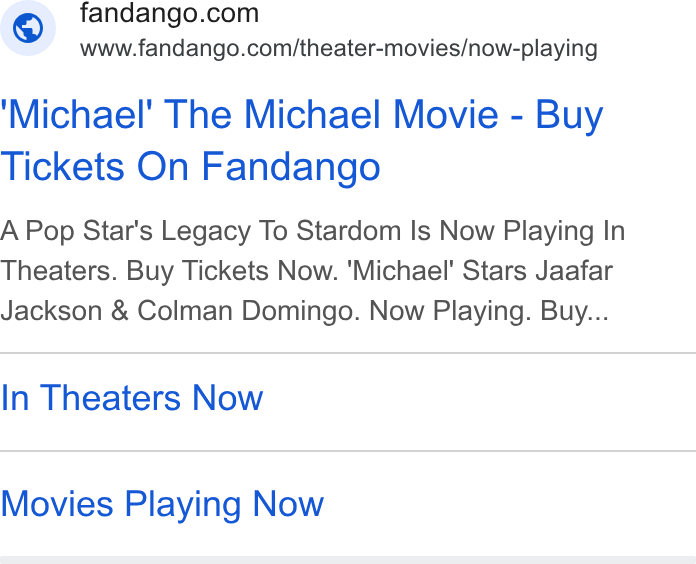Click the fandango.com site name
696x564 pixels.
click(x=169, y=13)
